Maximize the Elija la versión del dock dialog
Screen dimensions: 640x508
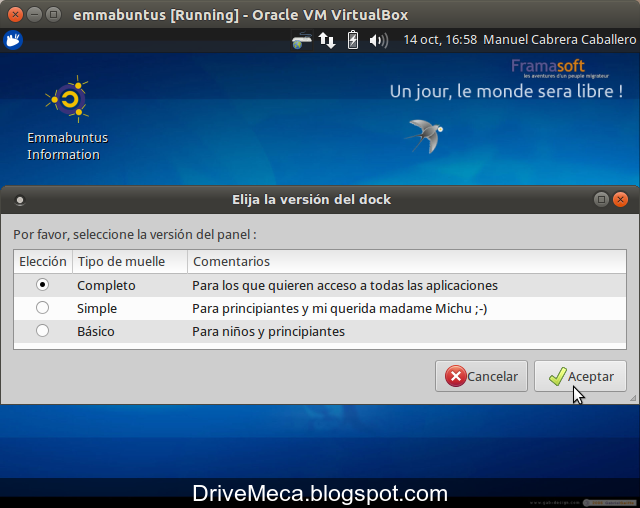coord(601,200)
